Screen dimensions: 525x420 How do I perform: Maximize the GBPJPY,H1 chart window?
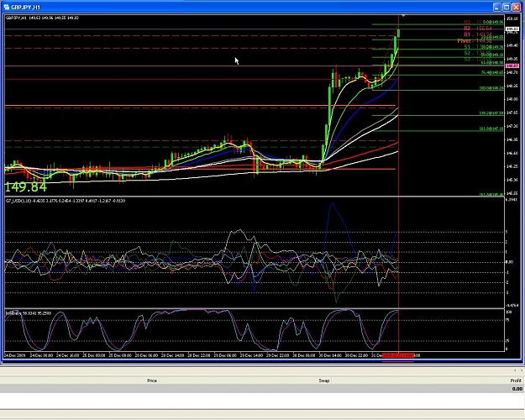point(507,7)
